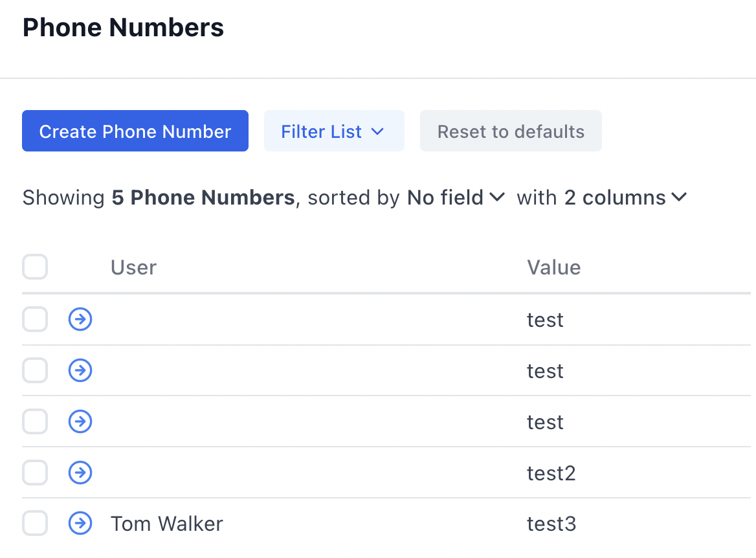
Task: Expand the Filter List dropdown
Action: (333, 131)
